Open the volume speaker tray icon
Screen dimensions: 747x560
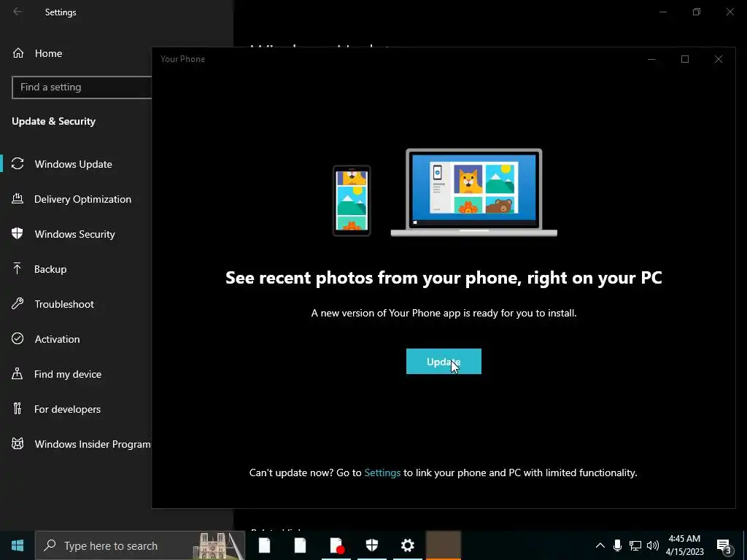click(x=653, y=545)
